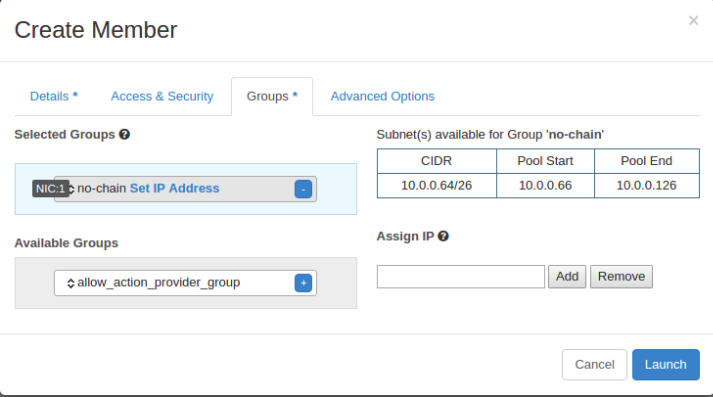Click the Remove IP button

coord(621,276)
